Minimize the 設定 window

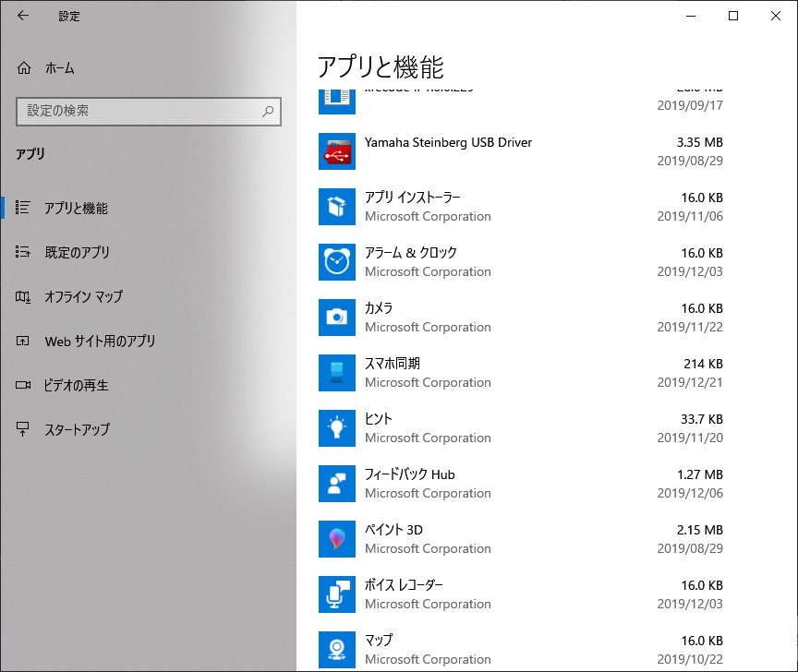point(691,16)
